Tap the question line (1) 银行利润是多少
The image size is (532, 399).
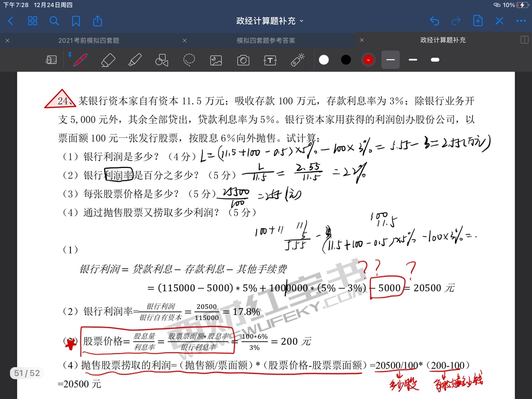[x=129, y=157]
